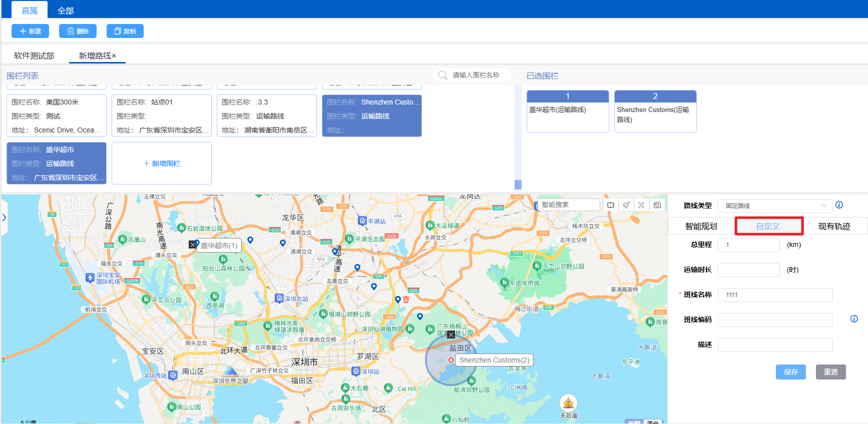Click the 石岩湿地公园 park icon

click(182, 228)
